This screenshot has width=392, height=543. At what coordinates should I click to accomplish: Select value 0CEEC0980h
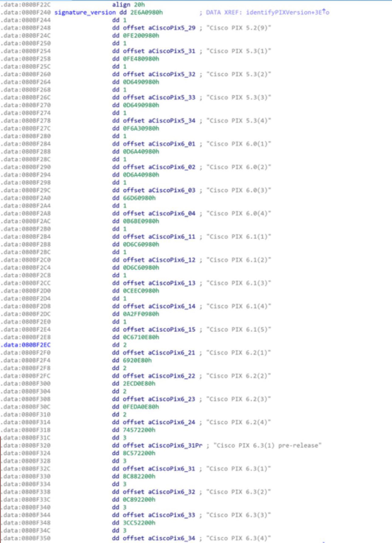(x=141, y=291)
